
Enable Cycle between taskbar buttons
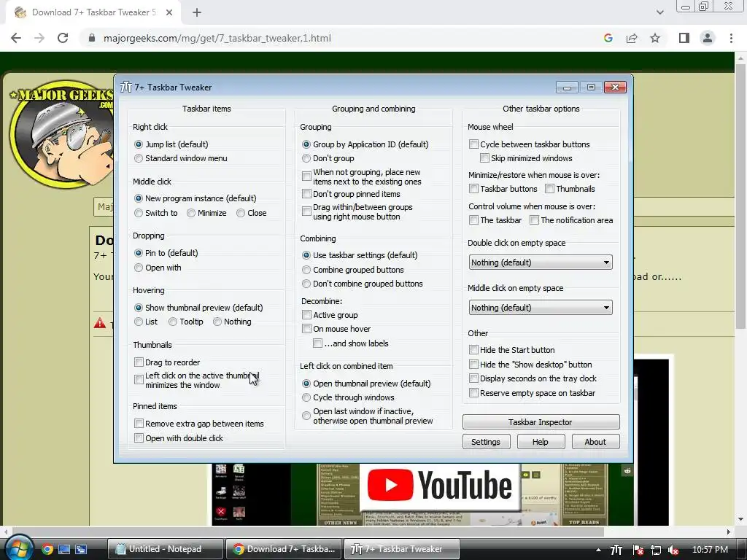coord(473,144)
